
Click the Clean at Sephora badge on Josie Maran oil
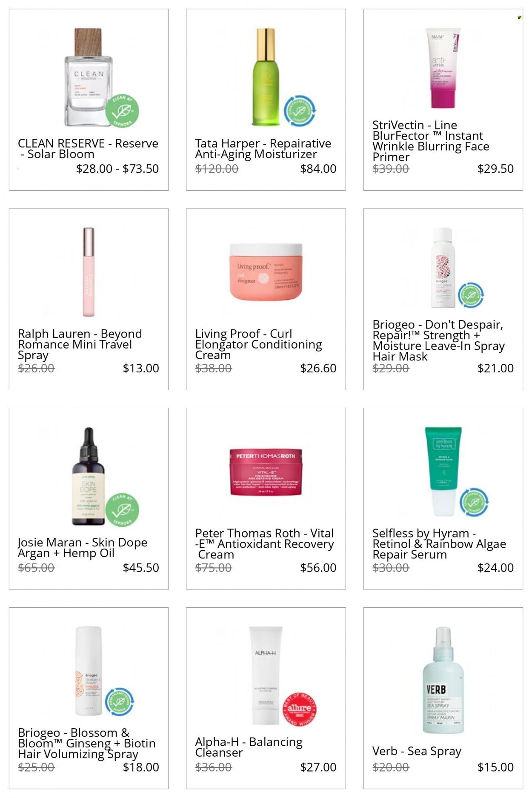click(122, 509)
